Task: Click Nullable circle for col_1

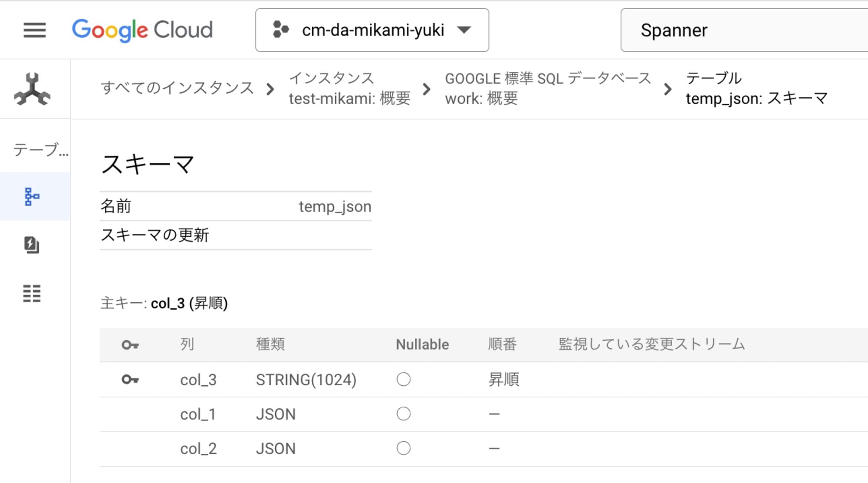Action: pyautogui.click(x=404, y=414)
